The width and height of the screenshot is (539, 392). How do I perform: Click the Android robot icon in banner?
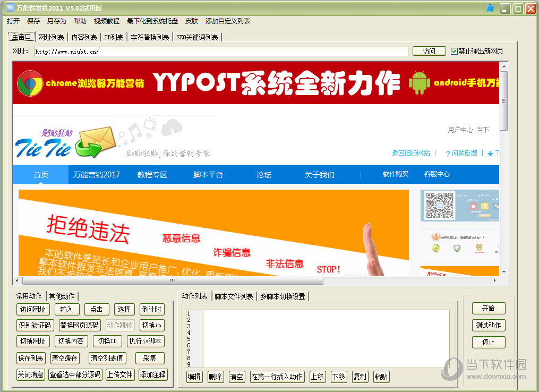click(x=420, y=82)
